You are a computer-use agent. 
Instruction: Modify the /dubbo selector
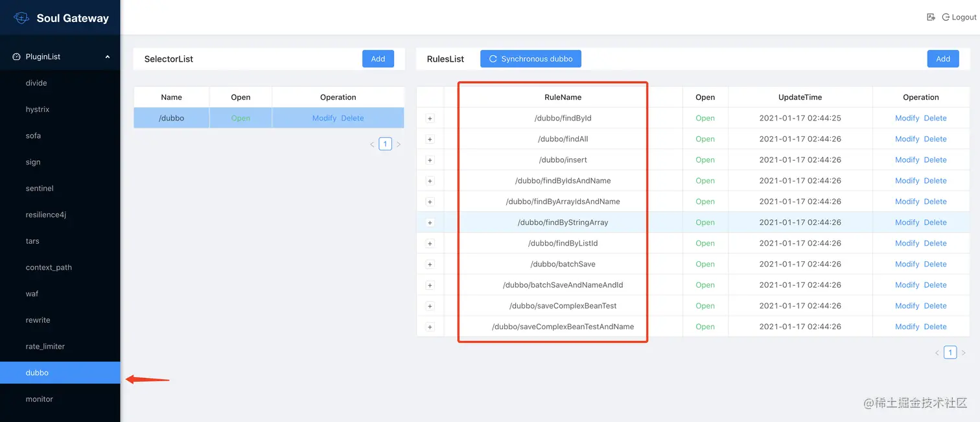(324, 118)
